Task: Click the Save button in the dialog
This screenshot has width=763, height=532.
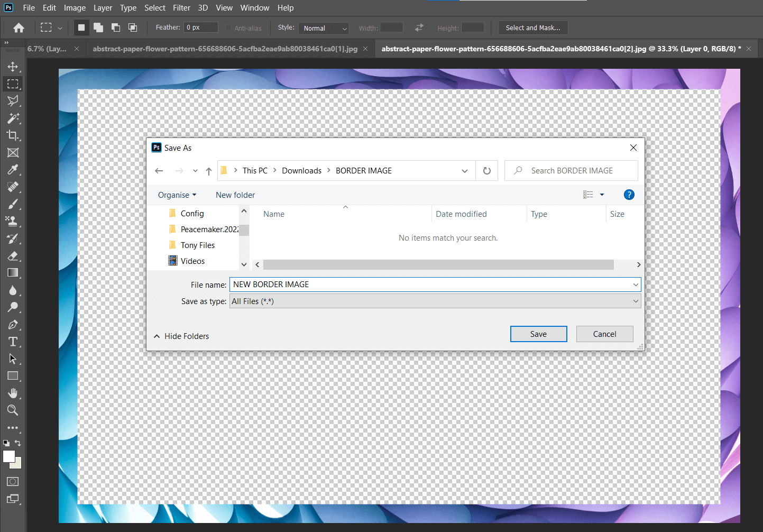Action: click(x=538, y=334)
